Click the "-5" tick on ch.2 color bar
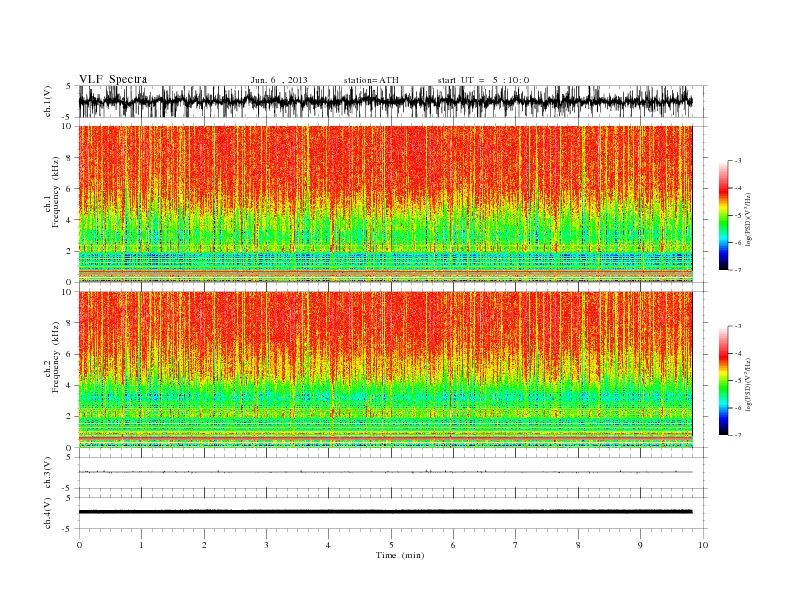The width and height of the screenshot is (792, 612). [738, 381]
